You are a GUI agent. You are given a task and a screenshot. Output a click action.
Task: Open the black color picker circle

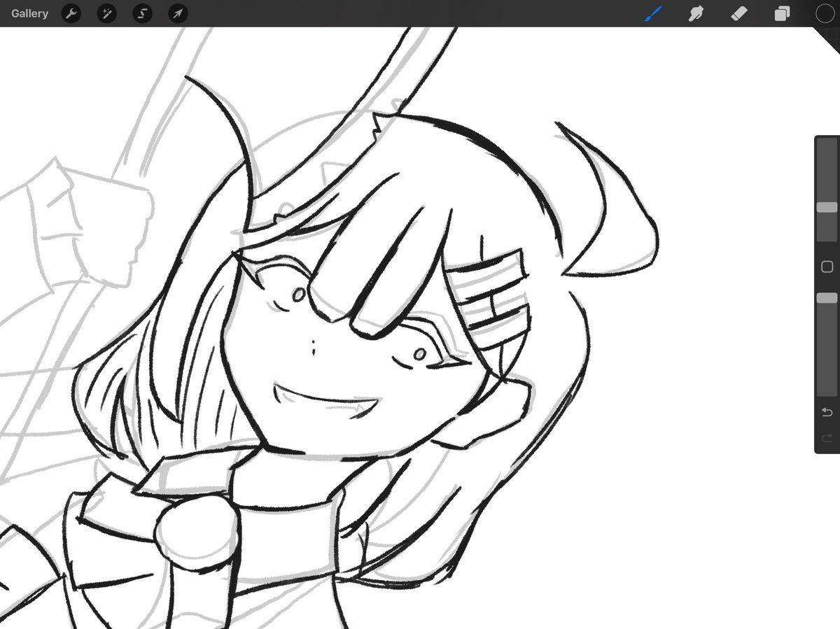825,13
